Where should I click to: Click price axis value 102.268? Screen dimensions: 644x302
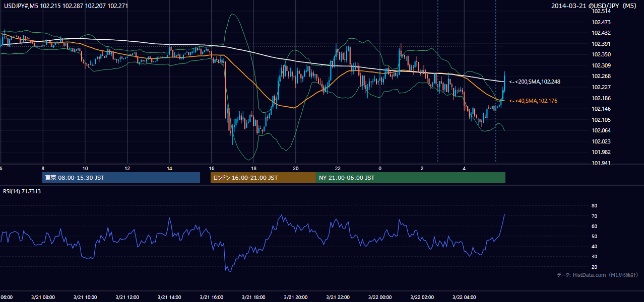click(601, 76)
